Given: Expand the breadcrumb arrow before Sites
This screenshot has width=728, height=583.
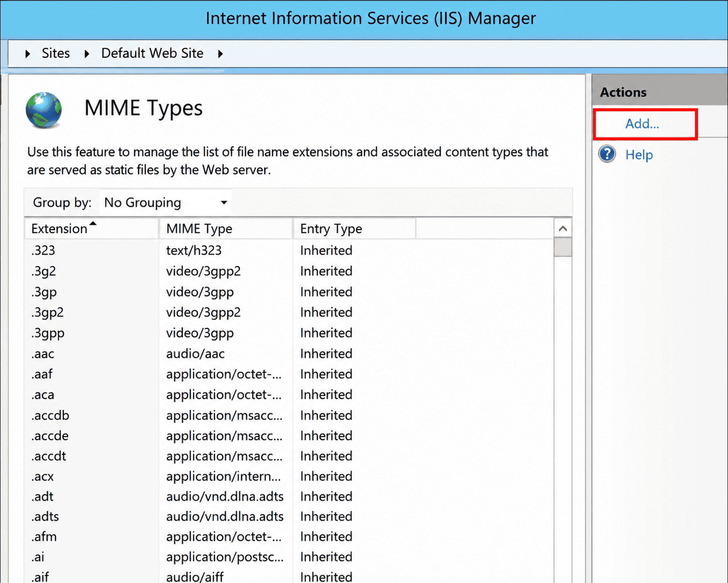Looking at the screenshot, I should (28, 54).
